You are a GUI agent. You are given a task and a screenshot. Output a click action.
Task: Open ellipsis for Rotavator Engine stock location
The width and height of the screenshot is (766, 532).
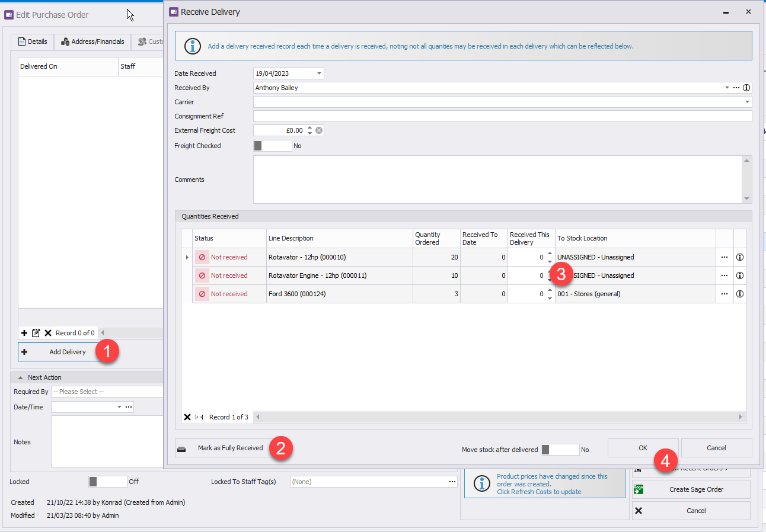click(x=724, y=275)
